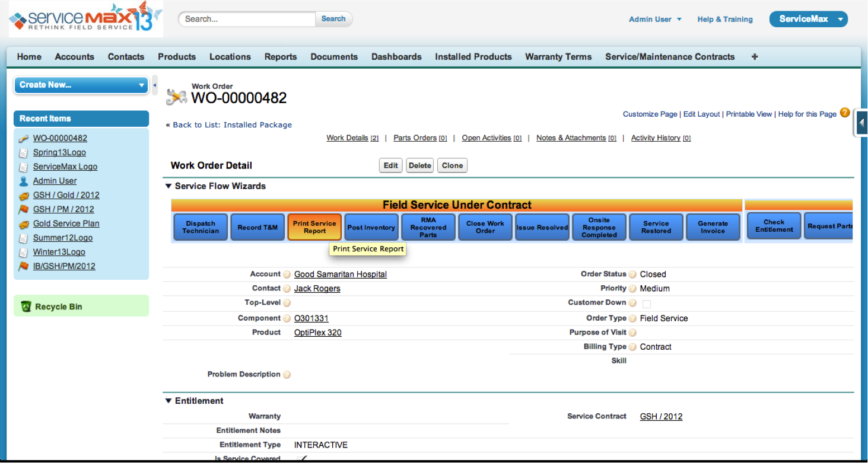868x463 pixels.
Task: Click the search input field
Action: (247, 19)
